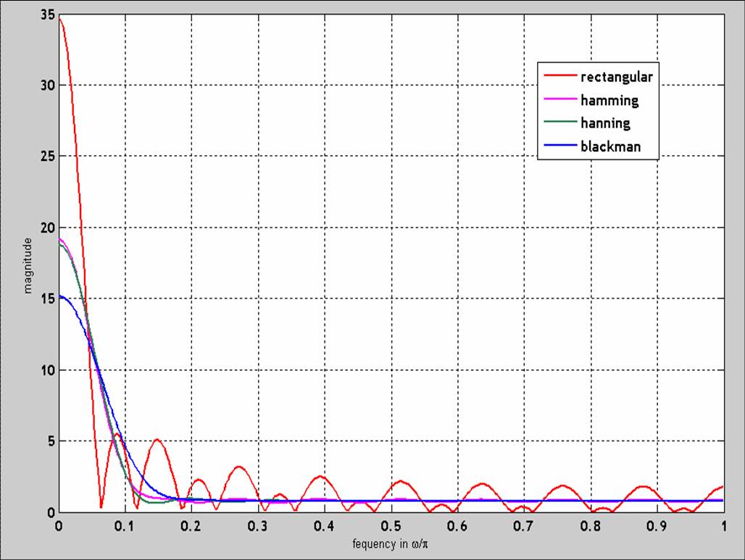Click the blue blackman curve near its peak
The image size is (745, 560).
62,296
